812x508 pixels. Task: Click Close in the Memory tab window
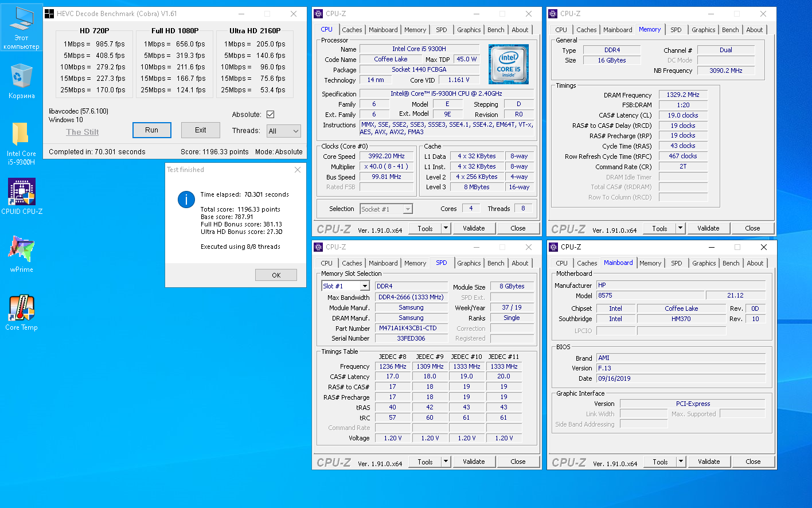(752, 228)
